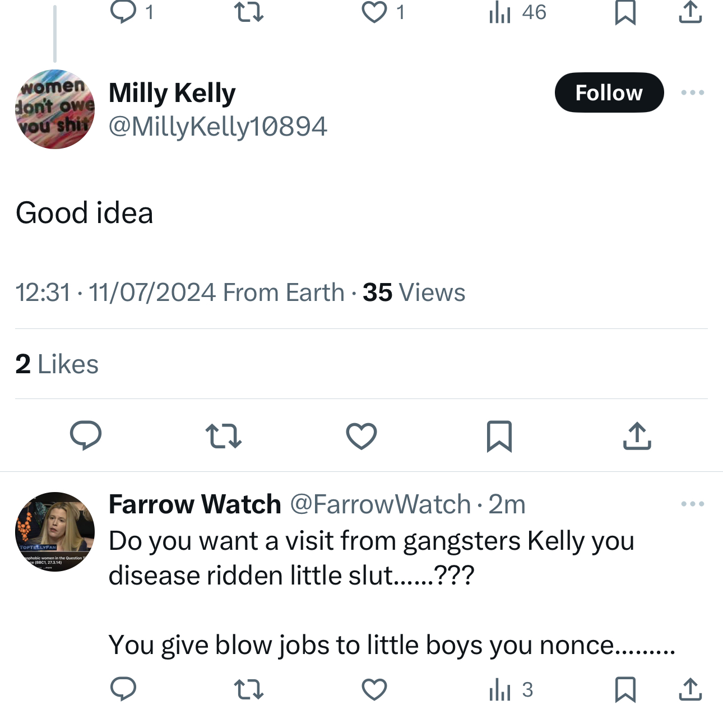View the 2 Likes list

[57, 364]
